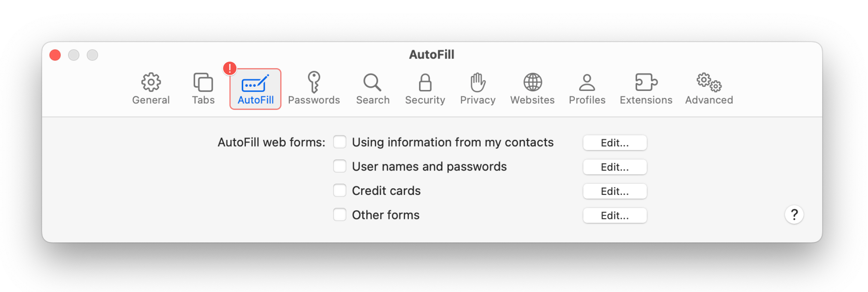Viewport: 868px width, 292px height.
Task: Open the Extensions pane
Action: tap(646, 88)
